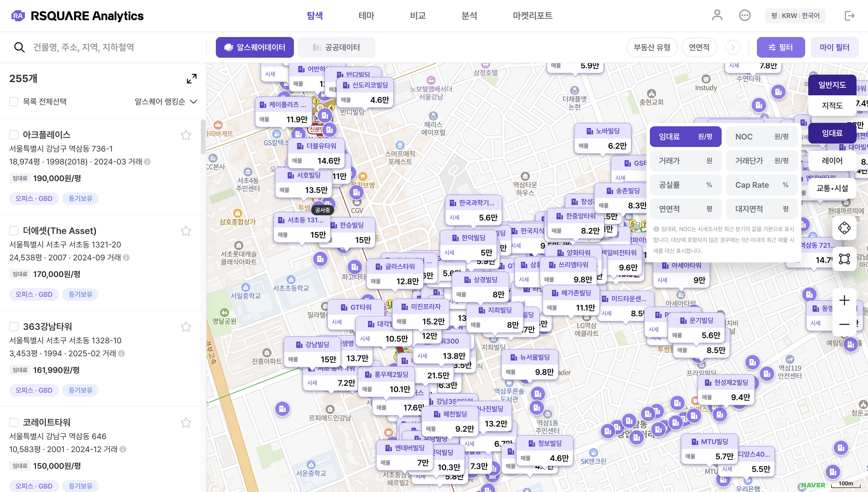Click the user profile icon
The image size is (868, 492).
point(717,16)
